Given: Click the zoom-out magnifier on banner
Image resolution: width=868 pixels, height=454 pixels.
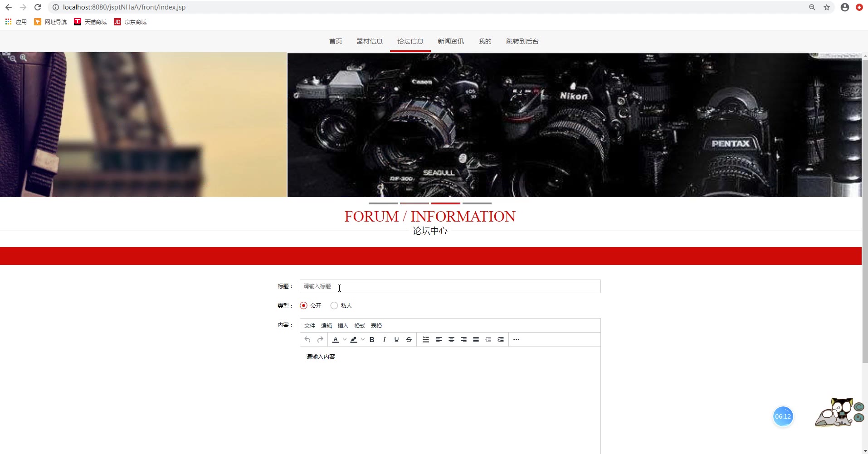Looking at the screenshot, I should click(13, 58).
